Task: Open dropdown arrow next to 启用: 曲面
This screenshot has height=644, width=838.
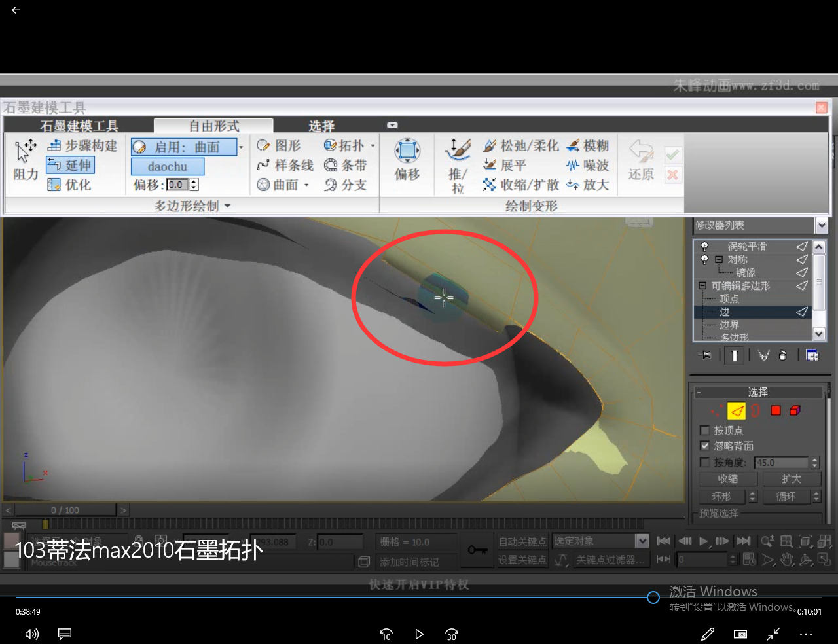Action: coord(241,147)
